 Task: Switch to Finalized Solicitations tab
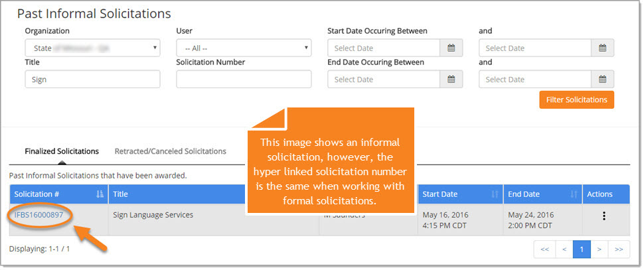[x=62, y=151]
